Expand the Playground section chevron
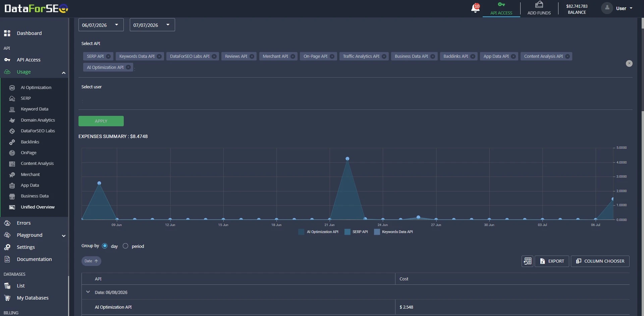Viewport: 644px width, 316px height. pyautogui.click(x=63, y=236)
